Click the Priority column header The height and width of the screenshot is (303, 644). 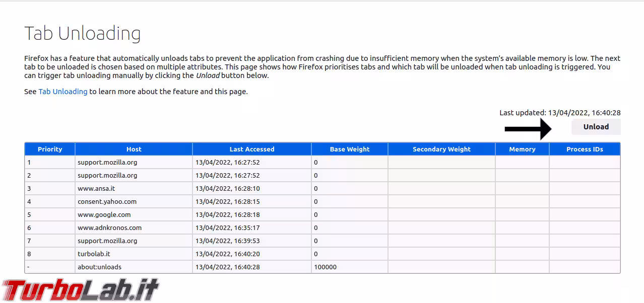click(49, 149)
